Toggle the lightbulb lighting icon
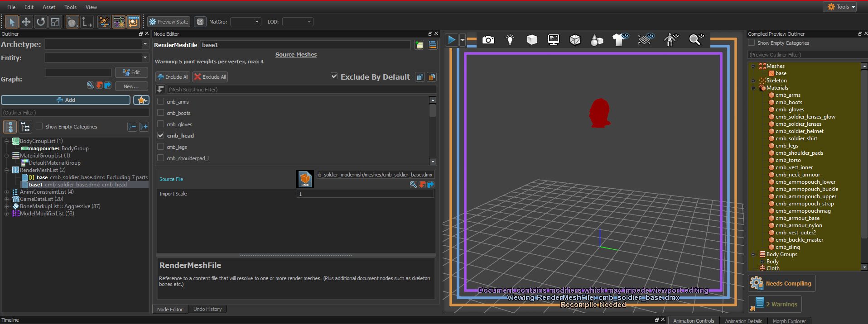868x324 pixels. [510, 40]
